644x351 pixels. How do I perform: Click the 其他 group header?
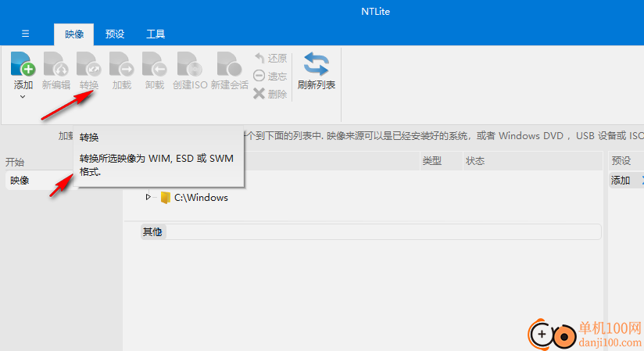coord(370,232)
